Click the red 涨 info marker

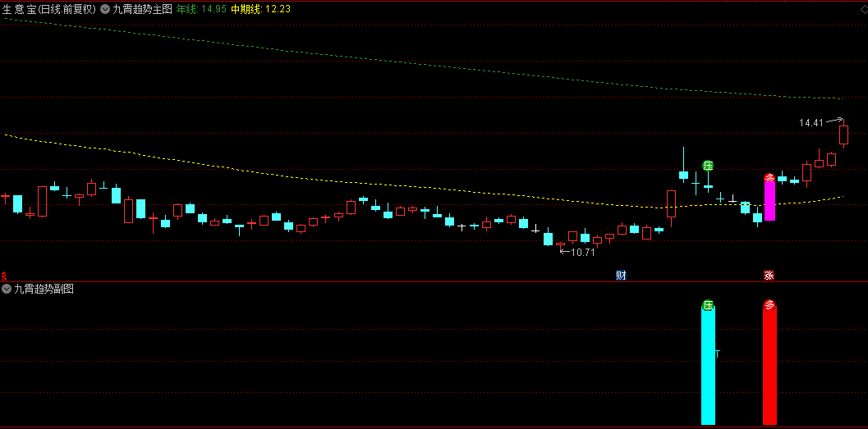tap(769, 276)
